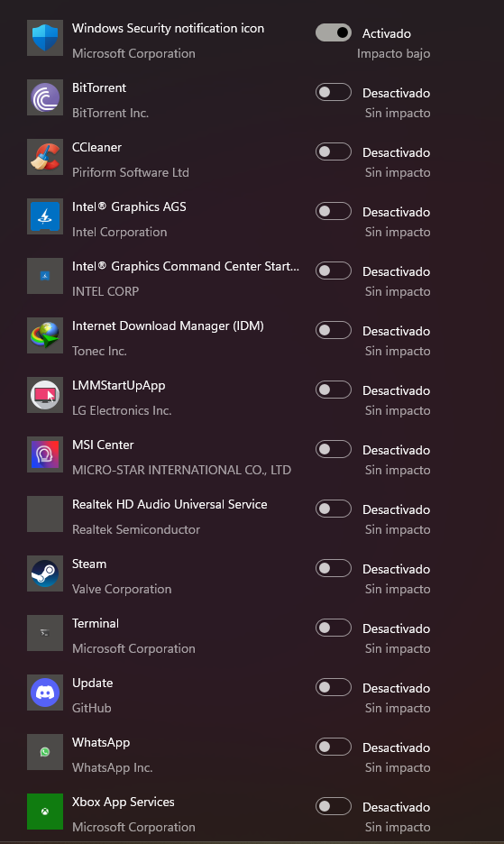Screen dimensions: 504x844
Task: Select the CCleaner brush icon
Action: (x=45, y=157)
